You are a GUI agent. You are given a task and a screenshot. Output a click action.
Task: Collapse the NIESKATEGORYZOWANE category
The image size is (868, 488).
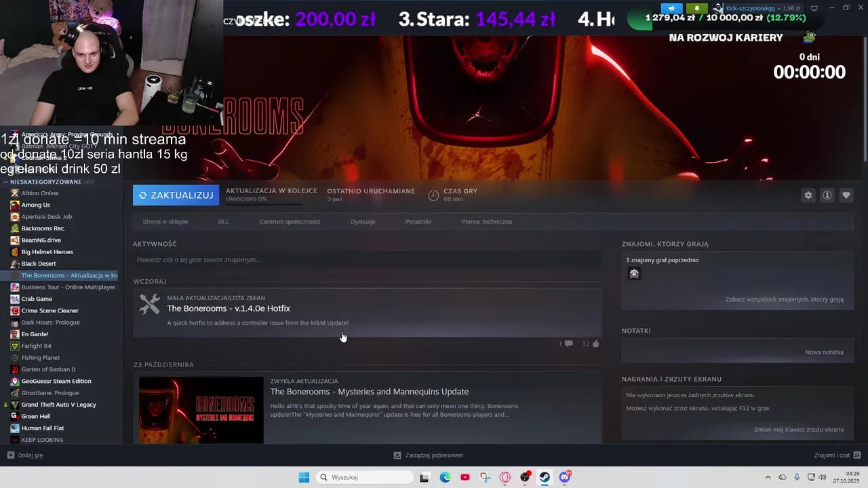click(6, 182)
